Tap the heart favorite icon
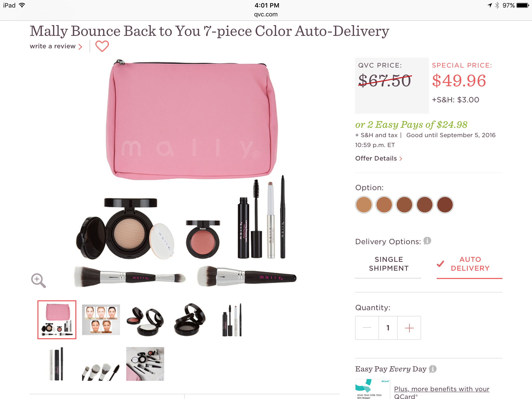The height and width of the screenshot is (399, 532). click(x=102, y=46)
